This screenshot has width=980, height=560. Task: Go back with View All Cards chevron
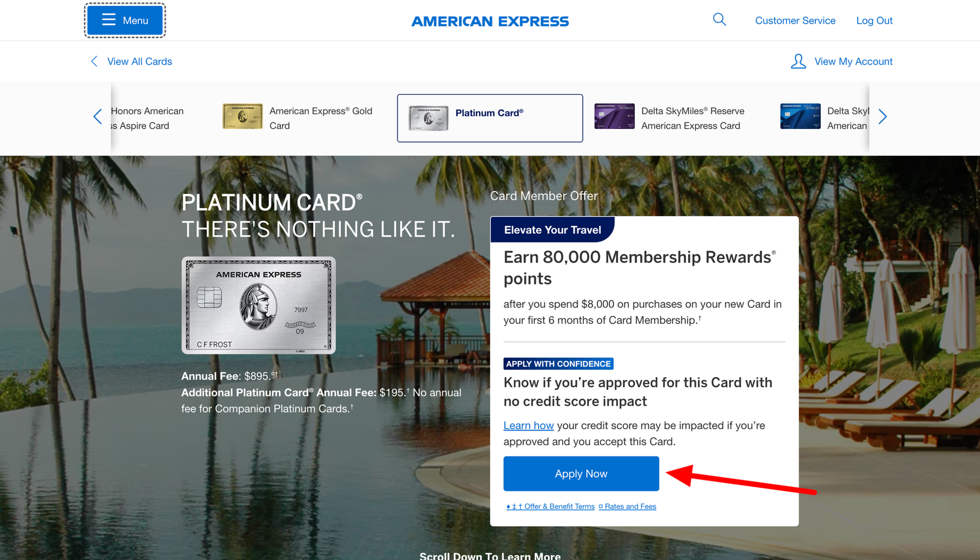(94, 61)
